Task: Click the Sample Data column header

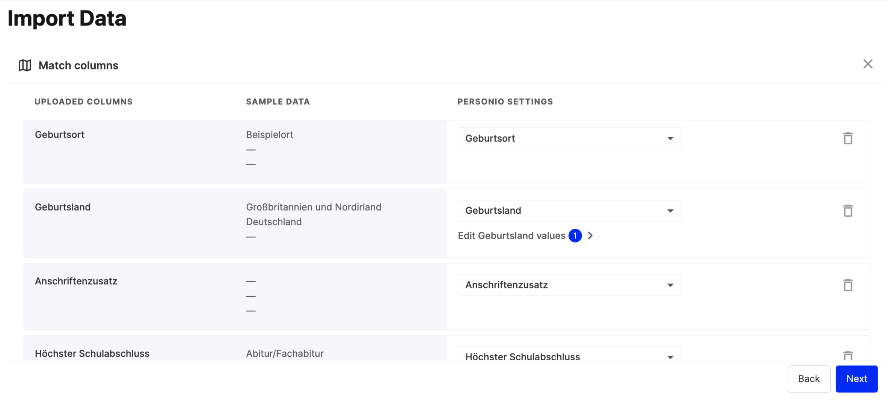Action: [x=278, y=102]
